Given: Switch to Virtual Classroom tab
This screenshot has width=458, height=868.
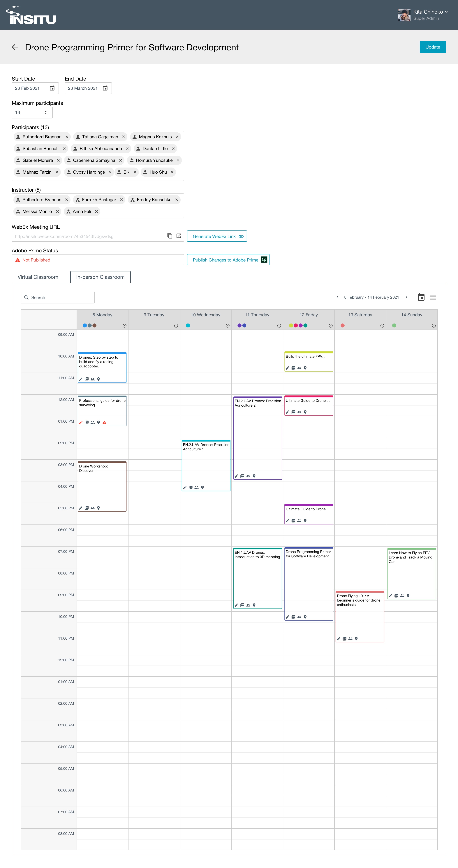Looking at the screenshot, I should tap(38, 277).
